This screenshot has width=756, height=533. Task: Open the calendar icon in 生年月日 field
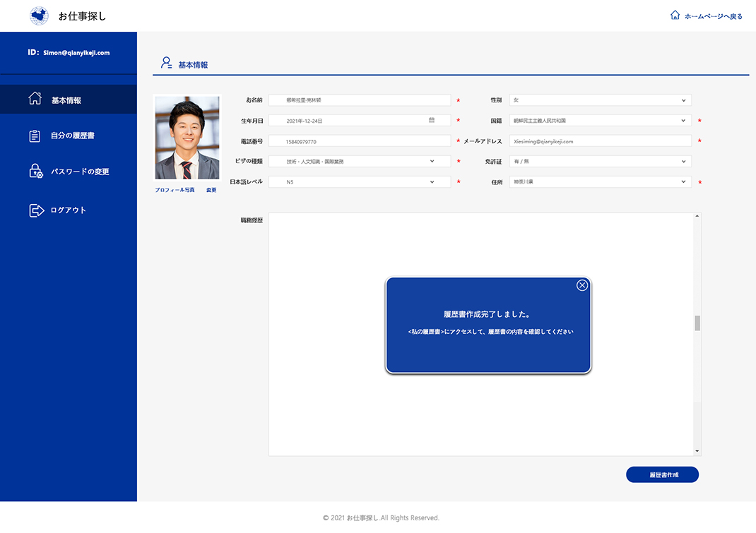[x=432, y=120]
